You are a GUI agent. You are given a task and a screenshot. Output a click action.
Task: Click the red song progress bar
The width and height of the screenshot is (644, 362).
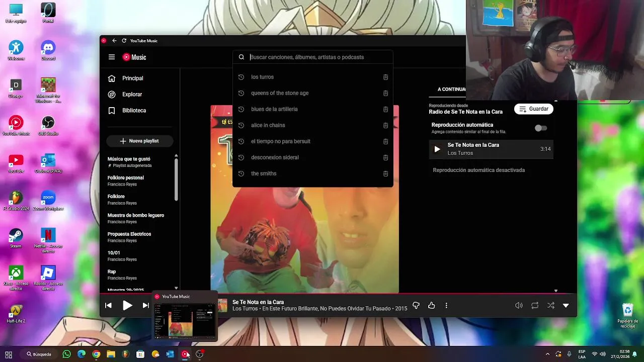tap(338, 294)
